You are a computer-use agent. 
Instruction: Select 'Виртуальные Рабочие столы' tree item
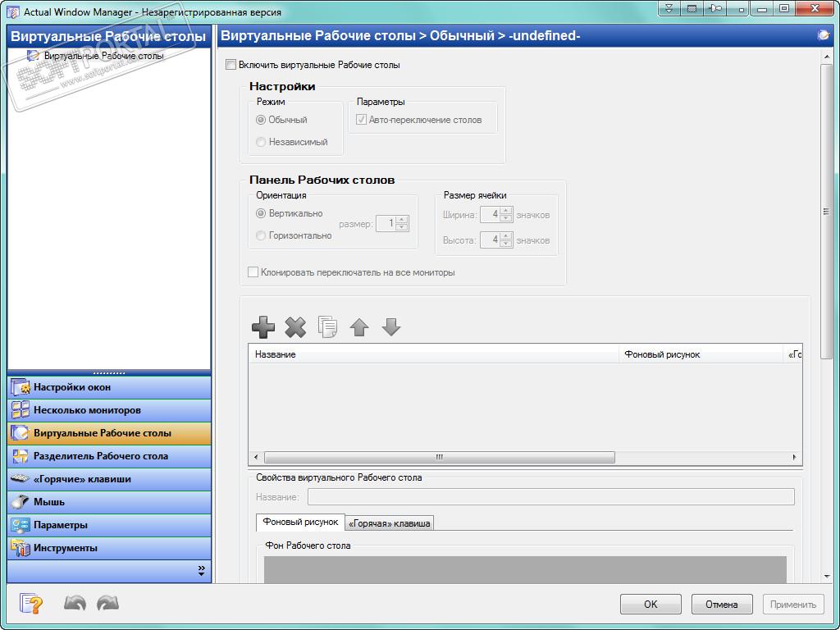point(104,56)
